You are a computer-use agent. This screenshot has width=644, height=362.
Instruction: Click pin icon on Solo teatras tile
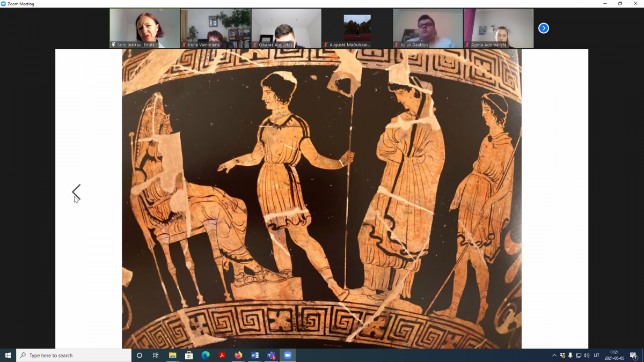113,45
